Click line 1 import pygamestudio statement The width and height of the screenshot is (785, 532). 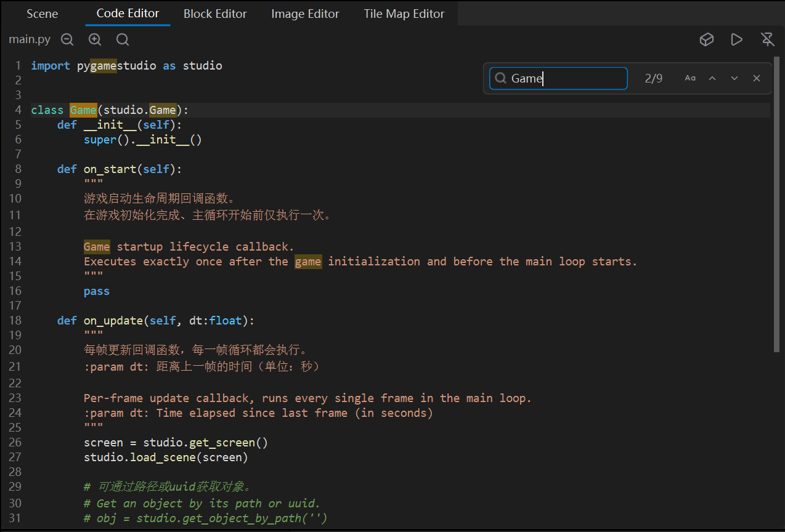(126, 65)
